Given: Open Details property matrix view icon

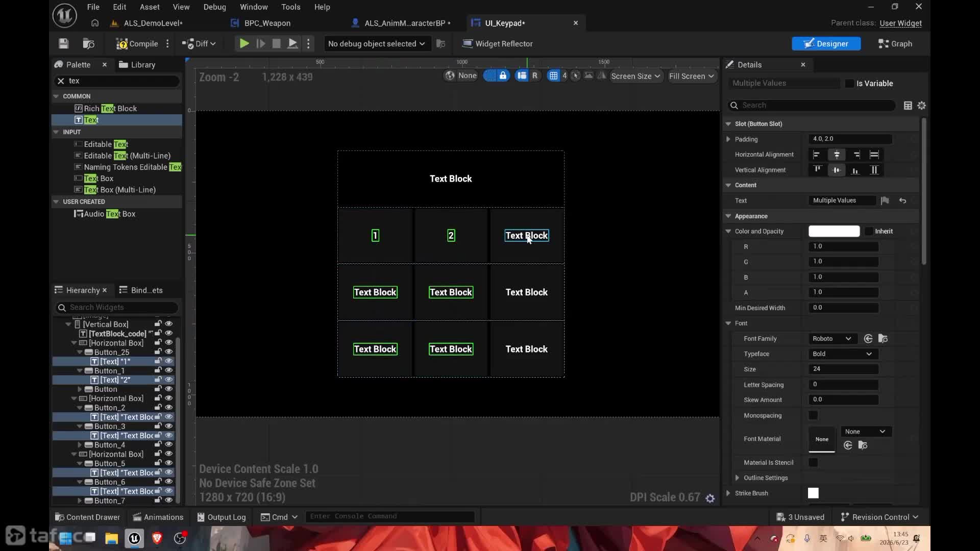Looking at the screenshot, I should 908,106.
